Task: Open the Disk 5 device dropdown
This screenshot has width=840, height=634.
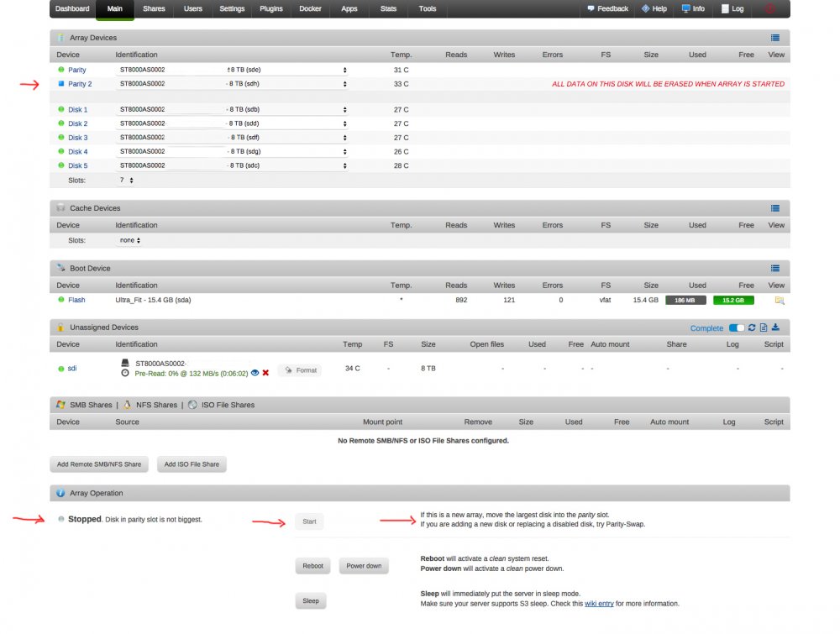Action: tap(233, 165)
